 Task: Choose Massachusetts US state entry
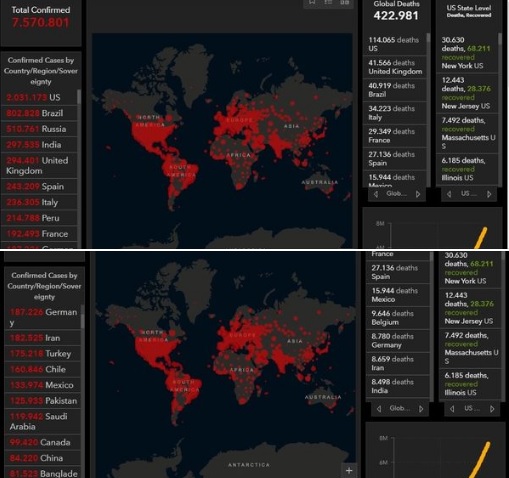tap(467, 133)
